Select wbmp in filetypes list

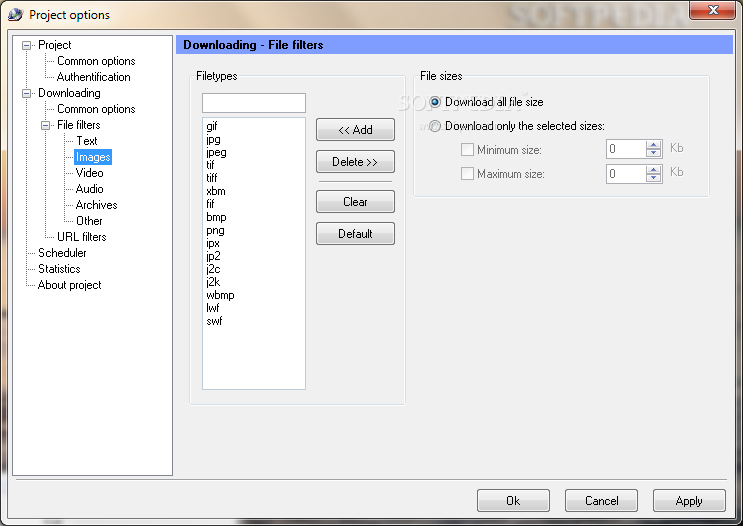220,295
